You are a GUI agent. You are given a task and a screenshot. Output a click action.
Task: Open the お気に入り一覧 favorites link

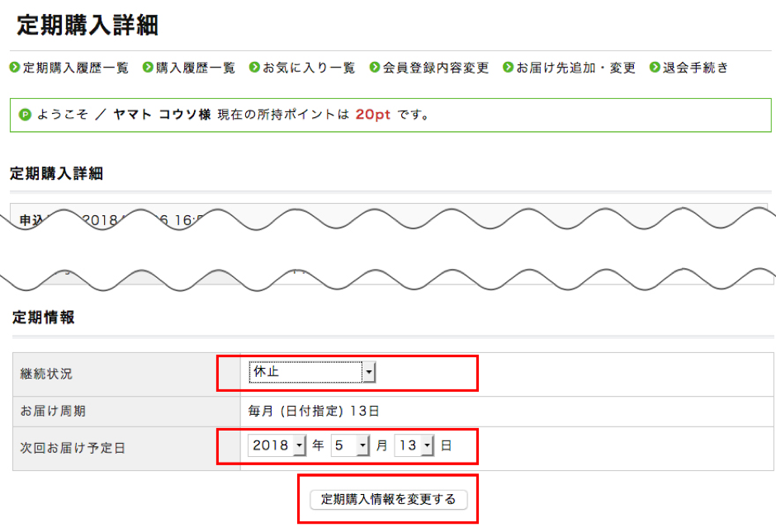click(301, 68)
